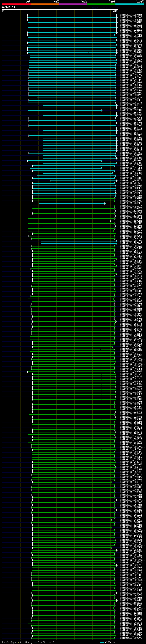Select label UniRef100_C9XVV0
Image resolution: width=146 pixels, height=644 pixels.
131,638
